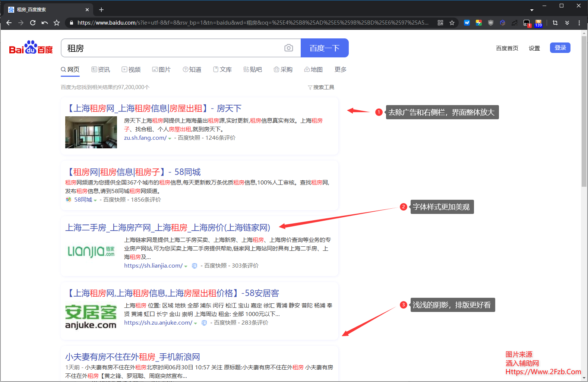Click the vertical scrollbar thumb on right
588x382 pixels.
[x=584, y=112]
